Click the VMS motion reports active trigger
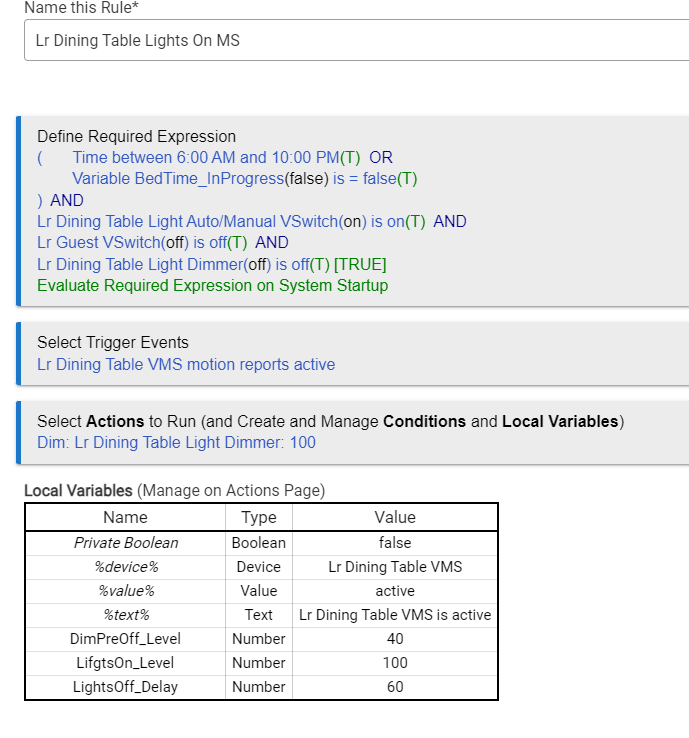Image resolution: width=689 pixels, height=738 pixels. (x=186, y=364)
